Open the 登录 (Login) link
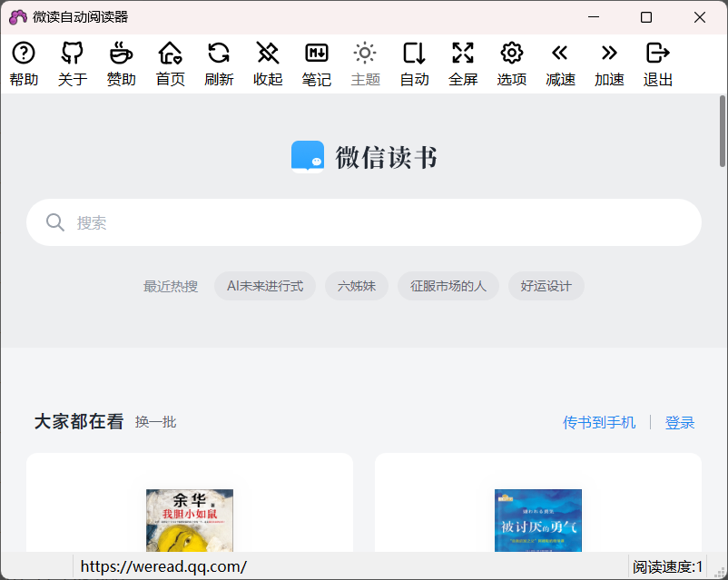The height and width of the screenshot is (580, 728). coord(679,422)
